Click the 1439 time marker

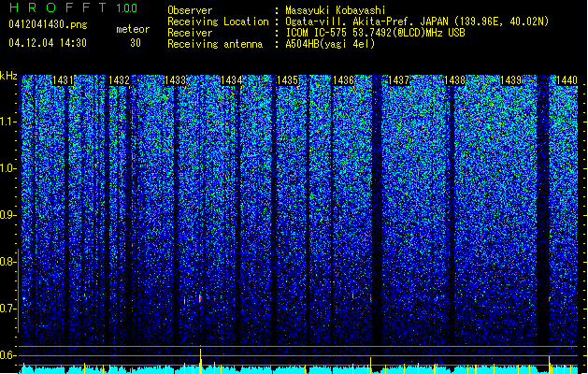click(x=510, y=80)
